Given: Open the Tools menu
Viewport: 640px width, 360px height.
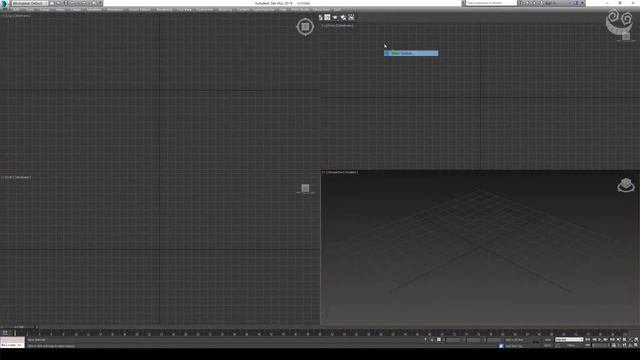Looking at the screenshot, I should click(x=29, y=10).
